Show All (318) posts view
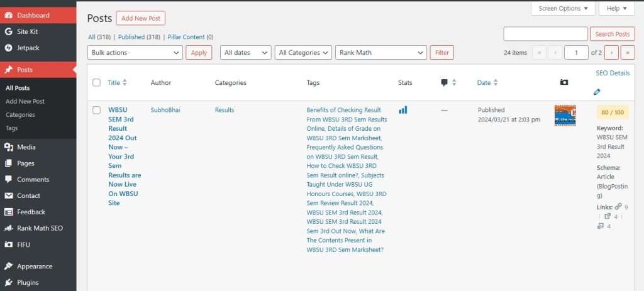This screenshot has height=291, width=644. pos(99,37)
